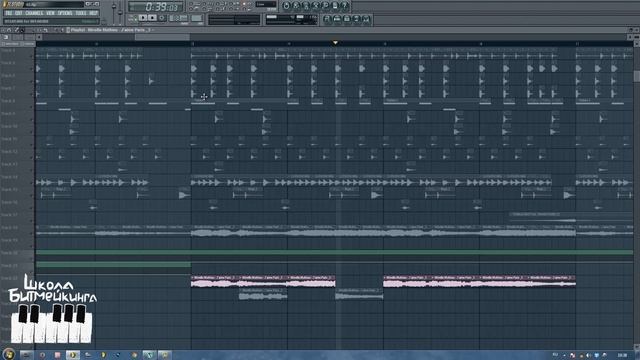Click the FL Studio logo in the title bar

13,4
